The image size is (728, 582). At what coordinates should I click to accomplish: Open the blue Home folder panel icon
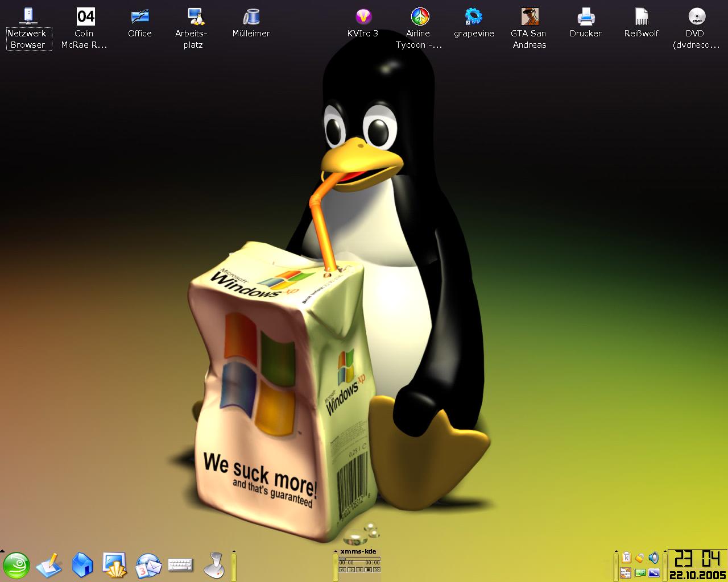(x=82, y=566)
